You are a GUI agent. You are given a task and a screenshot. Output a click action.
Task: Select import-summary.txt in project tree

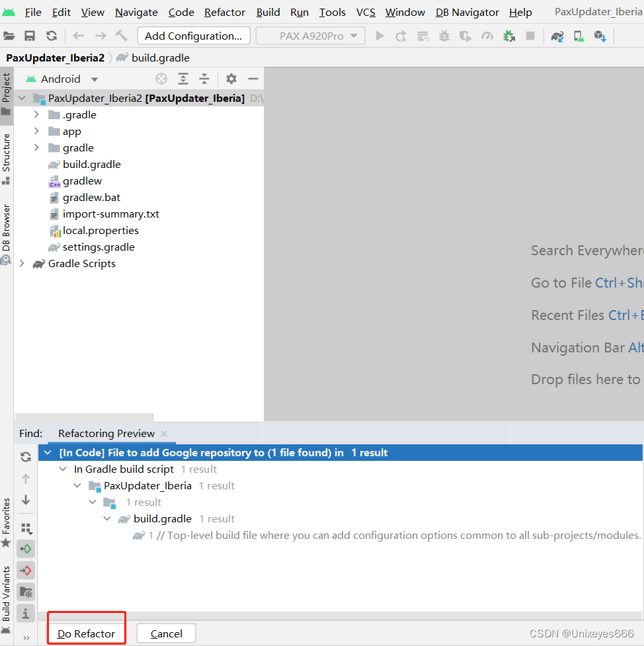coord(111,214)
